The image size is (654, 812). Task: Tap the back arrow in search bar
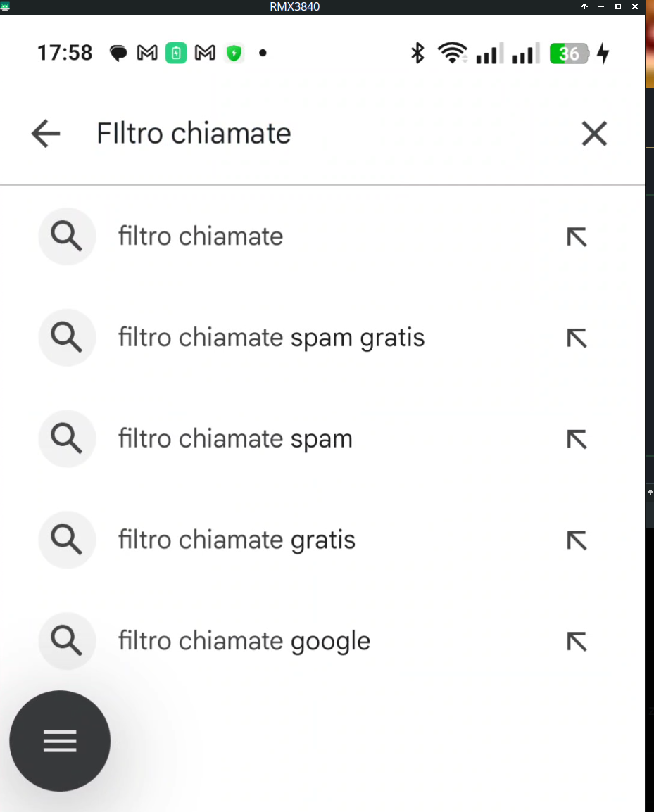[46, 134]
